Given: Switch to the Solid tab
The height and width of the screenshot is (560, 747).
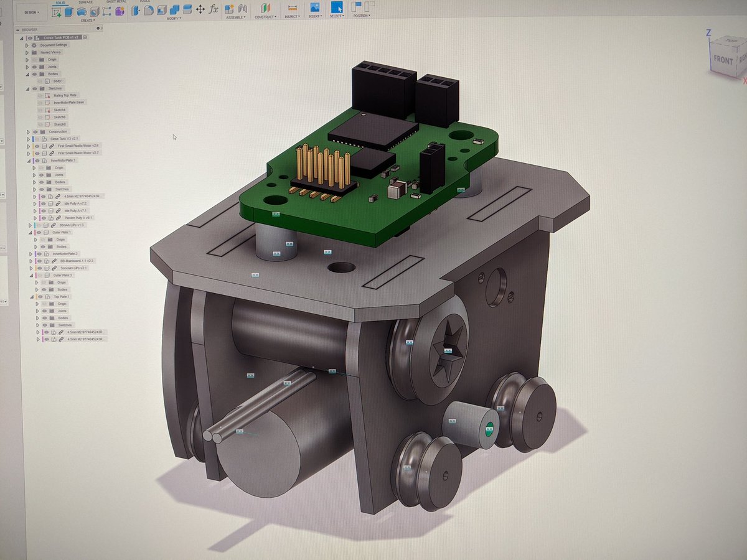Looking at the screenshot, I should click(x=60, y=2).
